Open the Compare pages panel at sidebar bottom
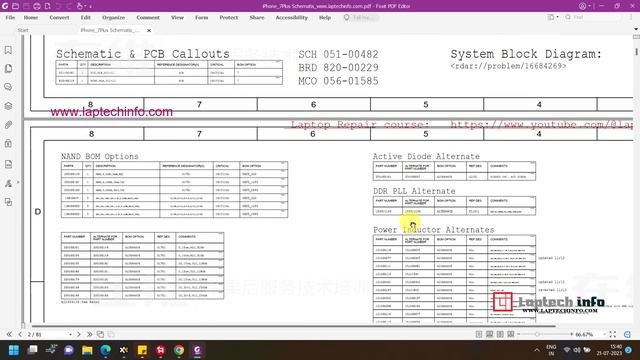Screen dimensions: 640x360 pos(8,202)
